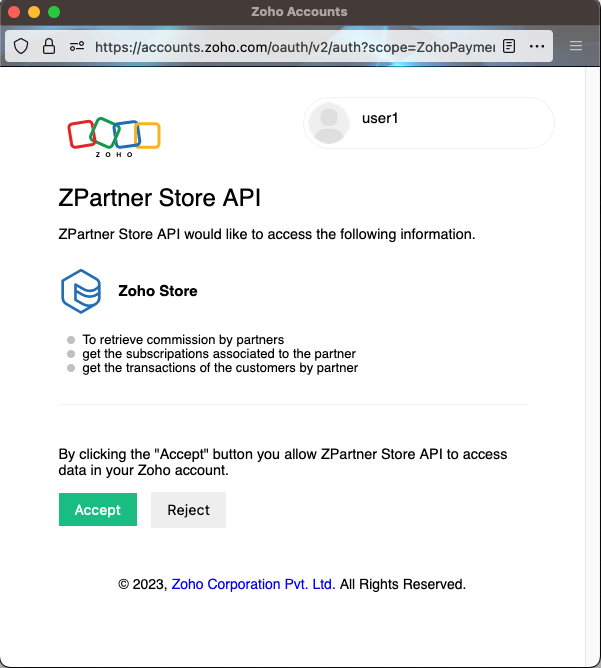Image resolution: width=601 pixels, height=668 pixels.
Task: Open the Firefox hamburger menu
Action: pyautogui.click(x=576, y=46)
